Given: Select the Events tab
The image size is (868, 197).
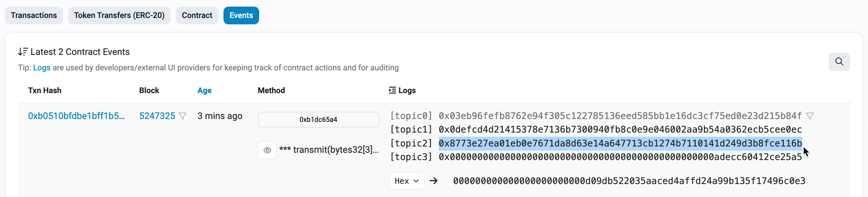Looking at the screenshot, I should tap(241, 15).
